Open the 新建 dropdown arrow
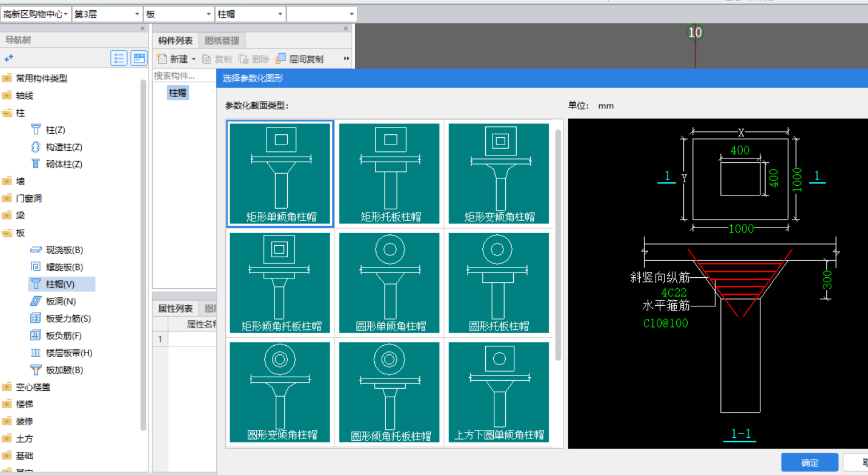 click(x=193, y=59)
